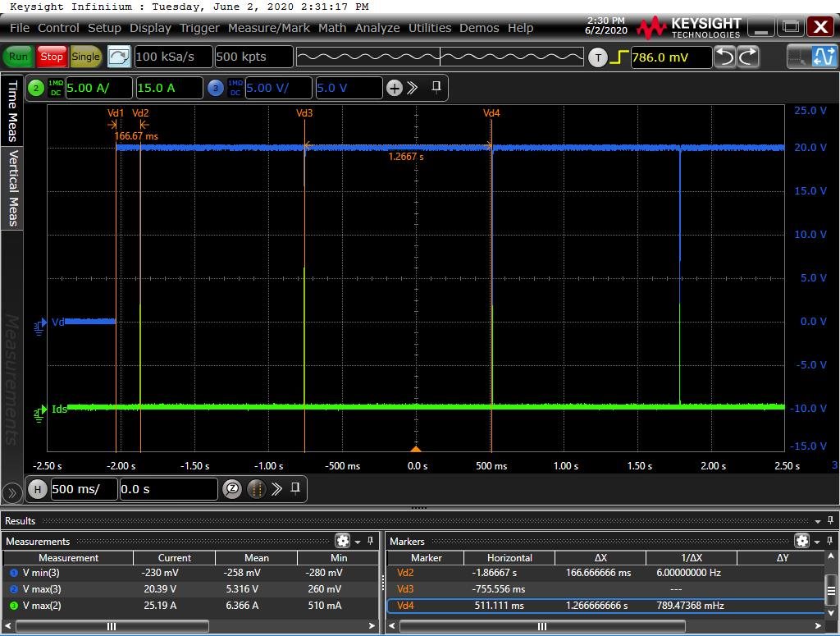This screenshot has height=636, width=840.
Task: Click the trigger T button
Action: pos(598,57)
